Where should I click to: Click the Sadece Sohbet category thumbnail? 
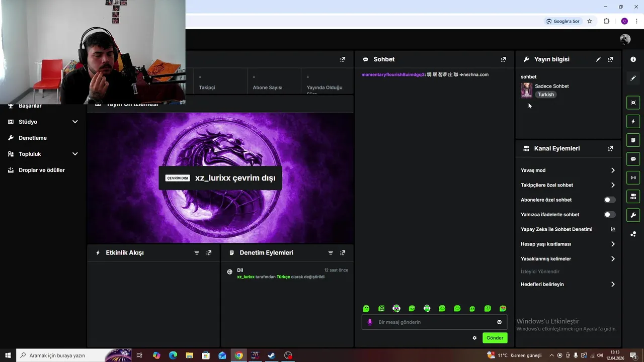pos(526,90)
